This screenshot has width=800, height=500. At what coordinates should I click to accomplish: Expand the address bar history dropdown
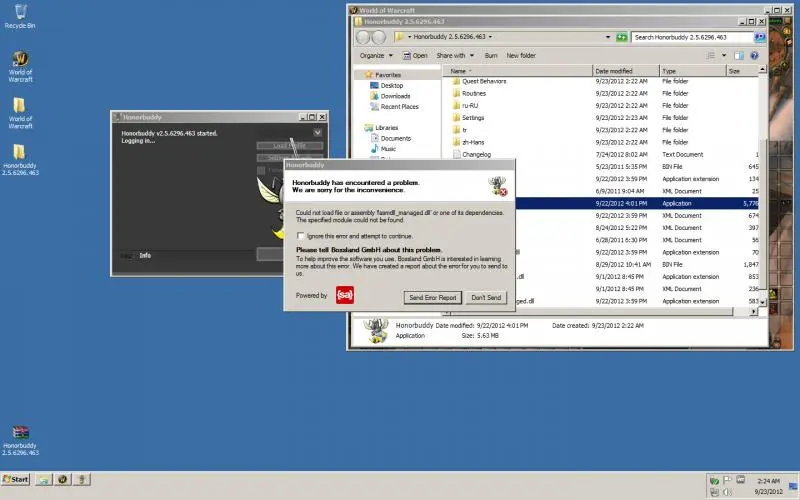coord(608,37)
